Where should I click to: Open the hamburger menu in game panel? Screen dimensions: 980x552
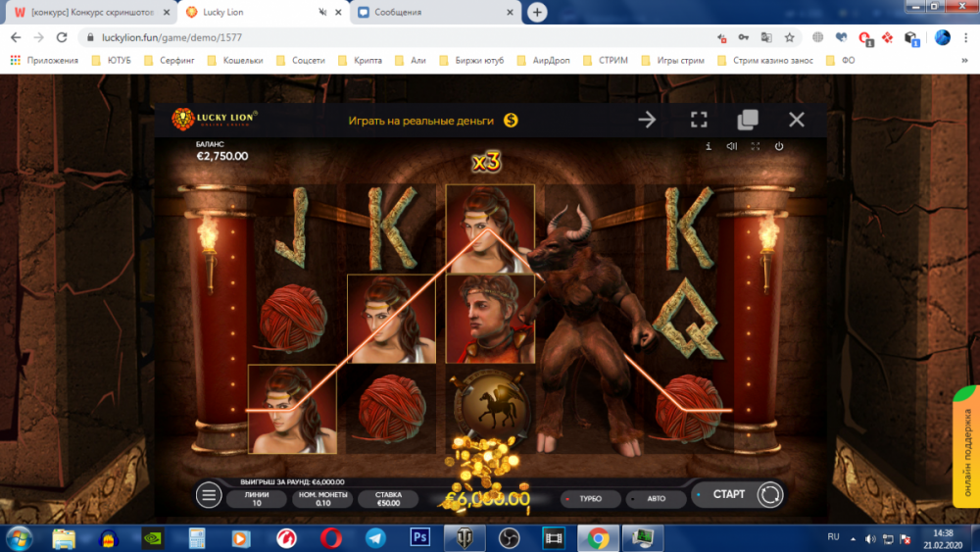click(209, 495)
